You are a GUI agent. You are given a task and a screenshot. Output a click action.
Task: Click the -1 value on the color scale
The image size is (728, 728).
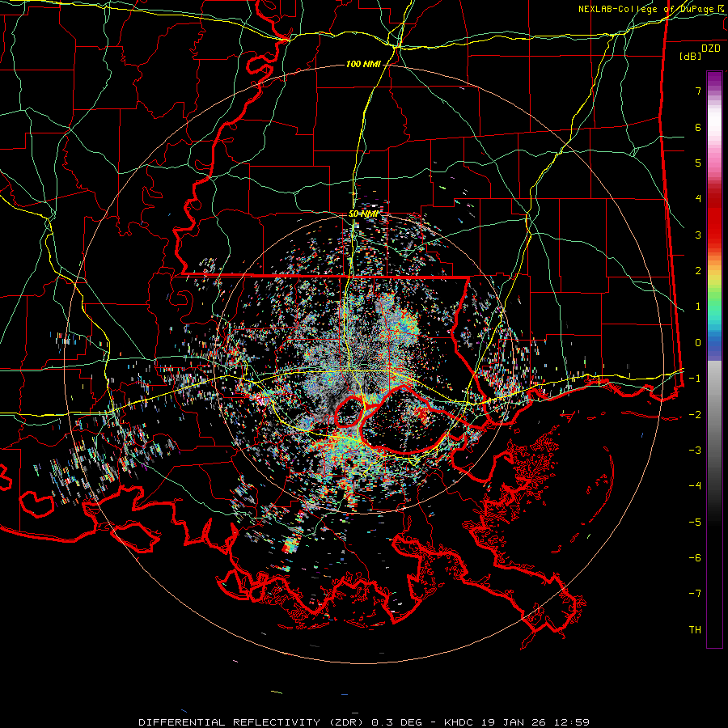click(695, 379)
